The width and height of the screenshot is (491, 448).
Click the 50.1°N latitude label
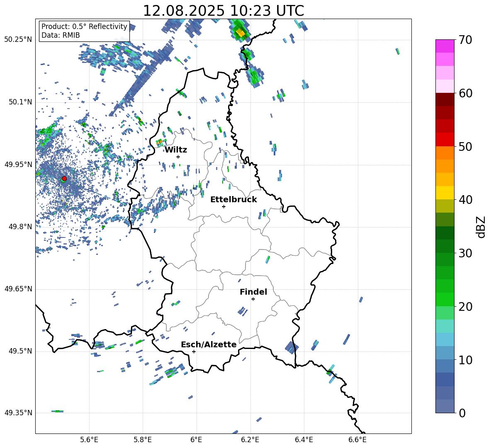click(20, 102)
